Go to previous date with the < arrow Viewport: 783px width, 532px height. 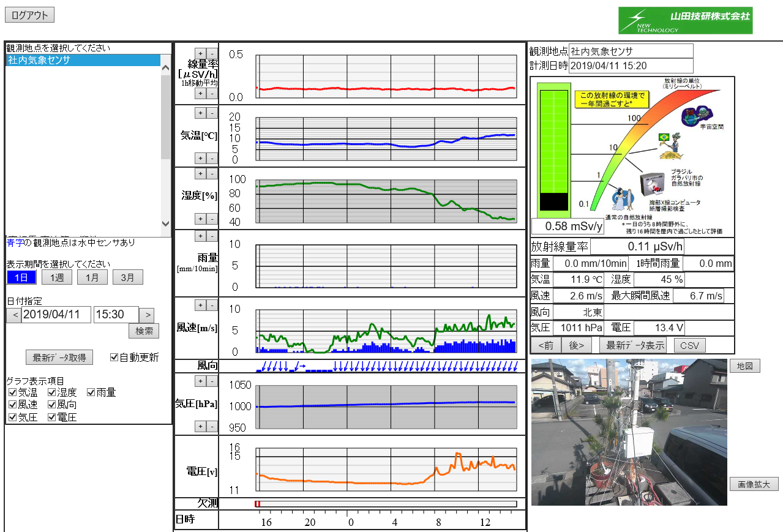13,315
